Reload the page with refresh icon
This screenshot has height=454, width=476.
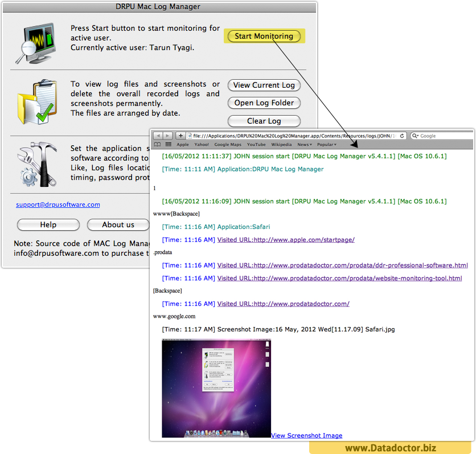click(x=402, y=136)
